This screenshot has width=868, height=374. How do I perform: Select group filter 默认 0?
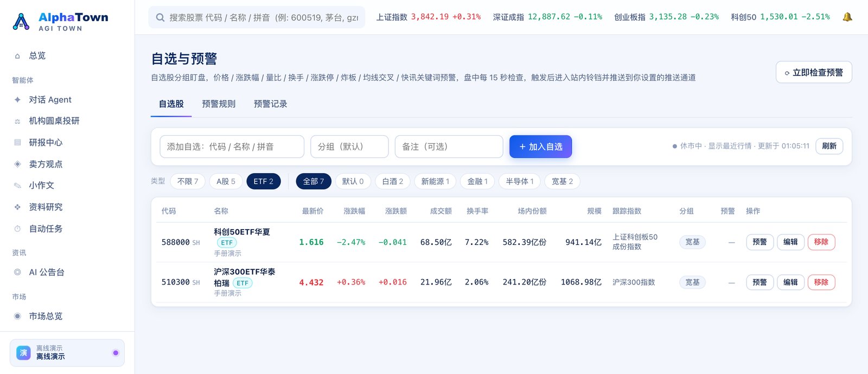[353, 181]
